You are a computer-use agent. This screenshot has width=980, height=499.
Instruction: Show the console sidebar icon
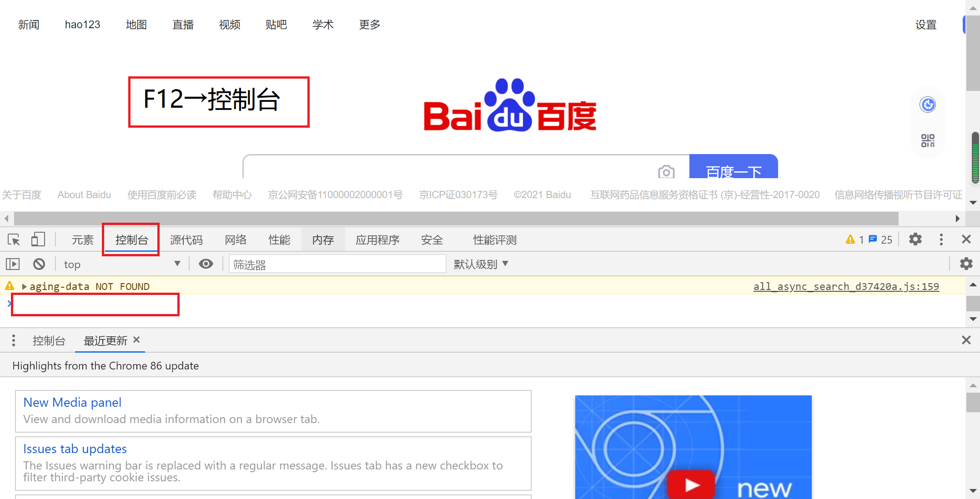click(13, 264)
